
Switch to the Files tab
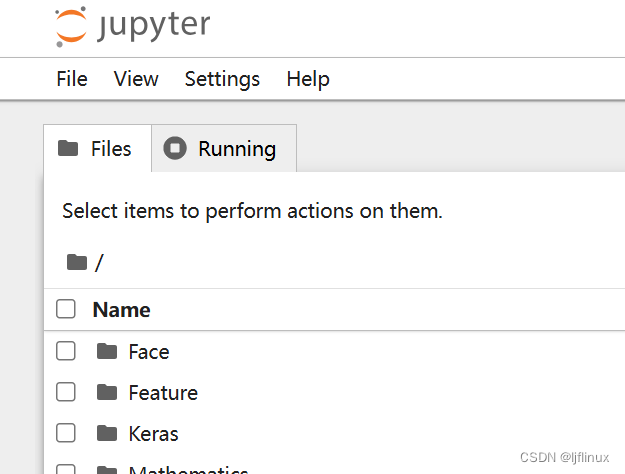(98, 149)
